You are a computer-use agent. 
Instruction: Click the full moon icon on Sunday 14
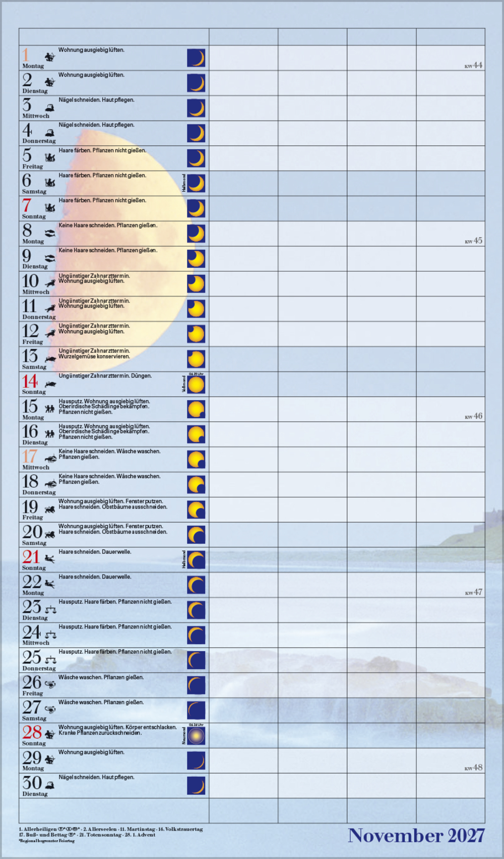[196, 385]
